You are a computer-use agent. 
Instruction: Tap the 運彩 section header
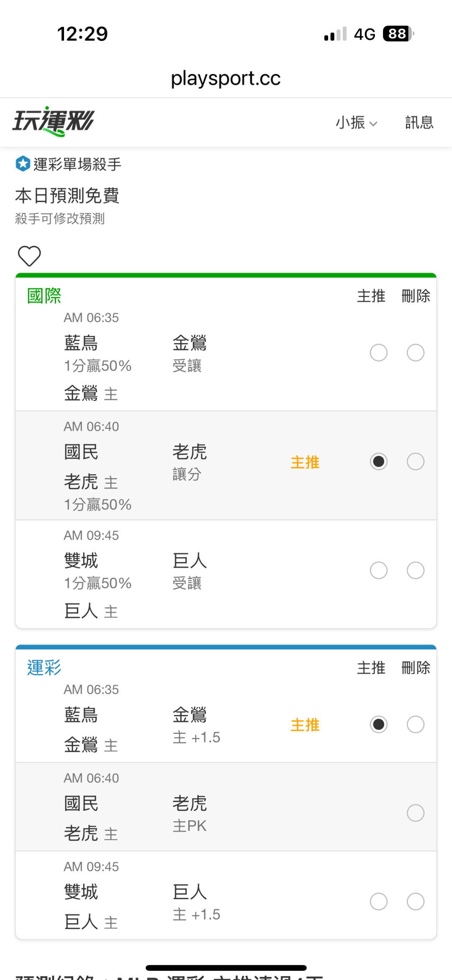point(44,667)
